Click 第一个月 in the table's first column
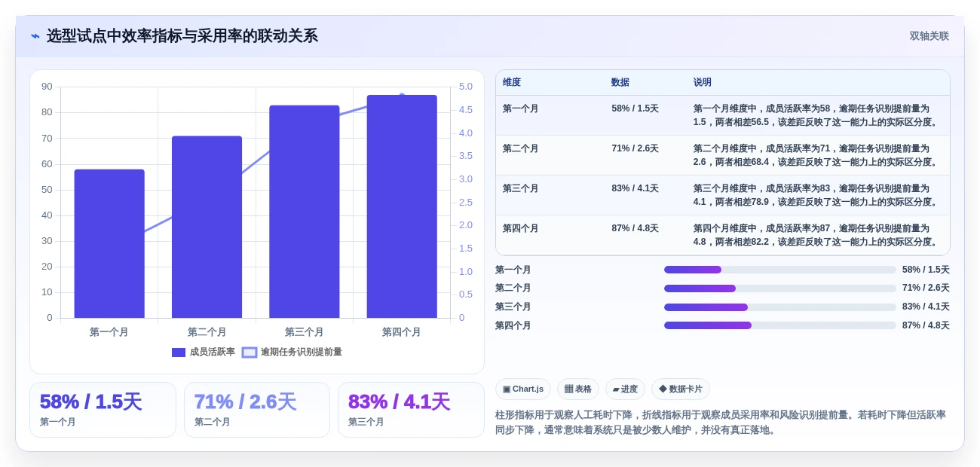 (521, 108)
